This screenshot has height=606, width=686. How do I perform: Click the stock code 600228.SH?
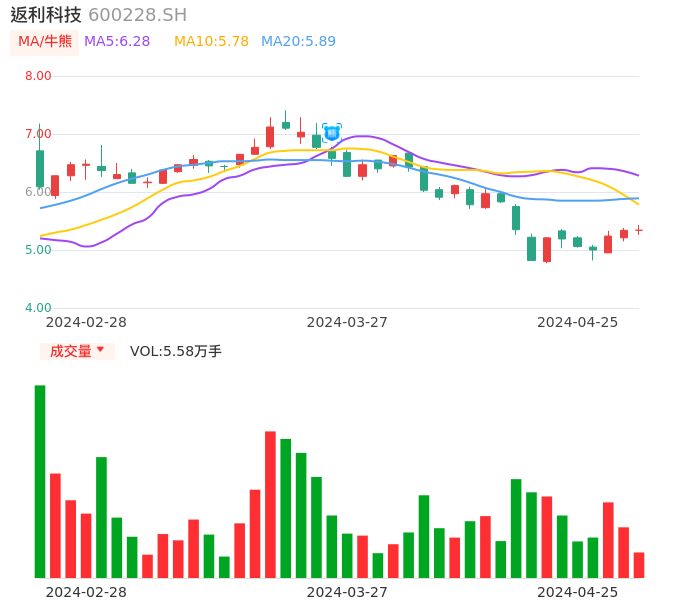pos(137,15)
